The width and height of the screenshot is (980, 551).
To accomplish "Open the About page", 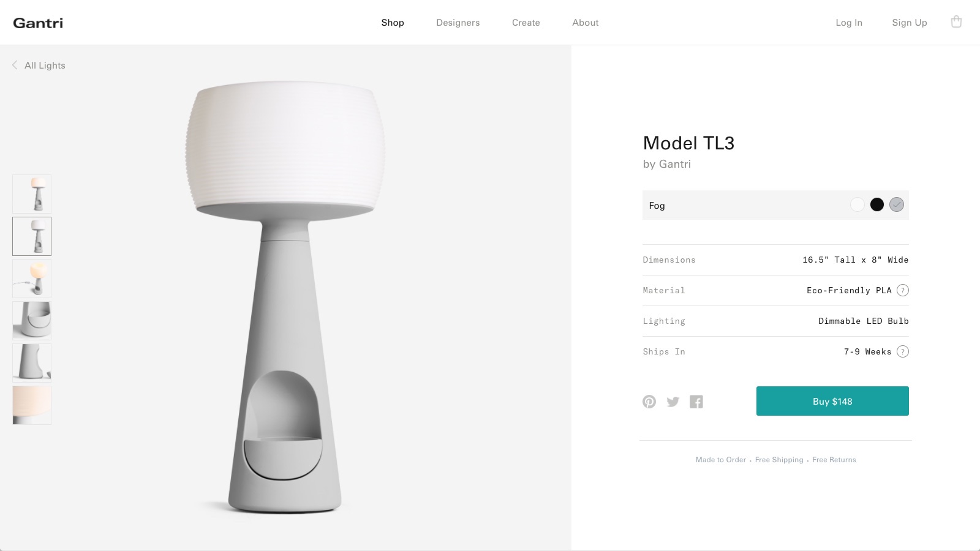I will [x=586, y=23].
